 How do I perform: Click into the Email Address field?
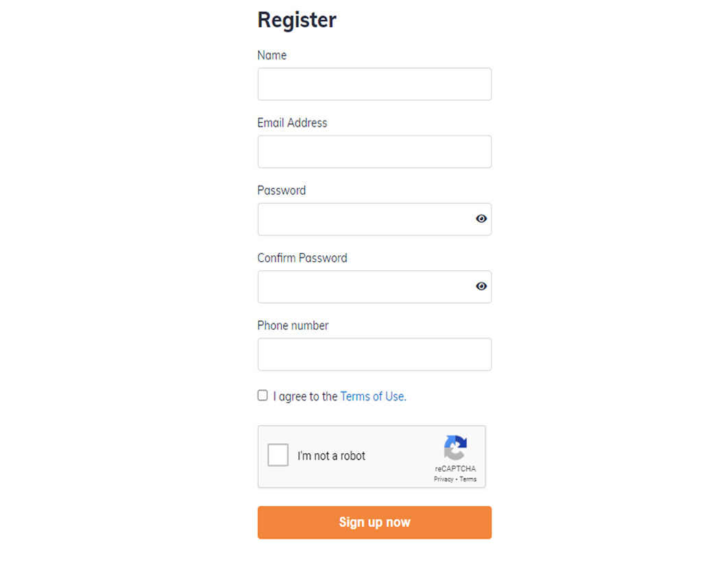[375, 152]
